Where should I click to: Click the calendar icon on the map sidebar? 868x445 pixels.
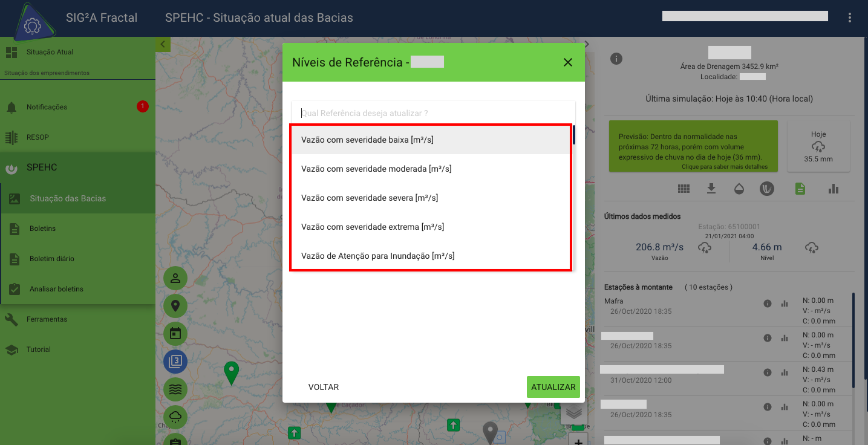pos(175,333)
